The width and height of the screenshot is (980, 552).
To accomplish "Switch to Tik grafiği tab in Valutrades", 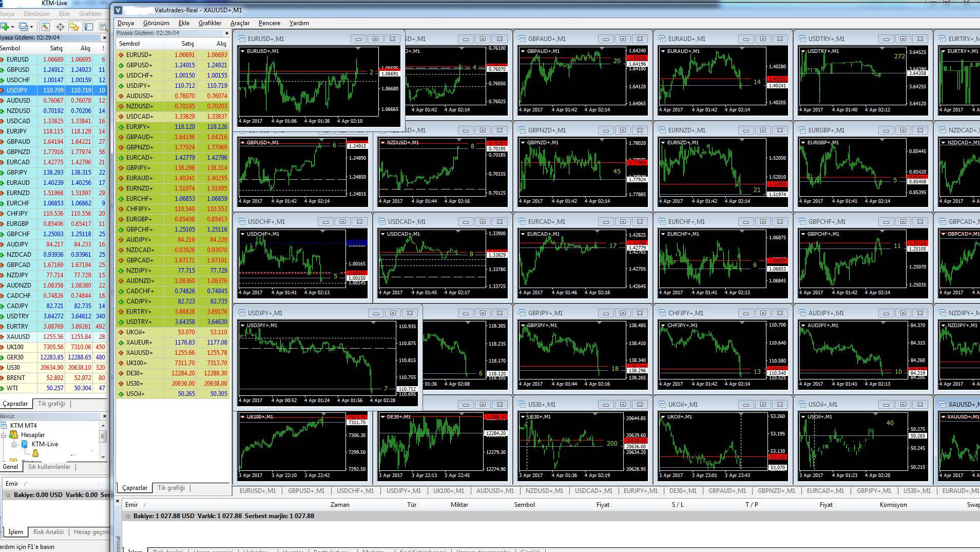I will click(171, 488).
